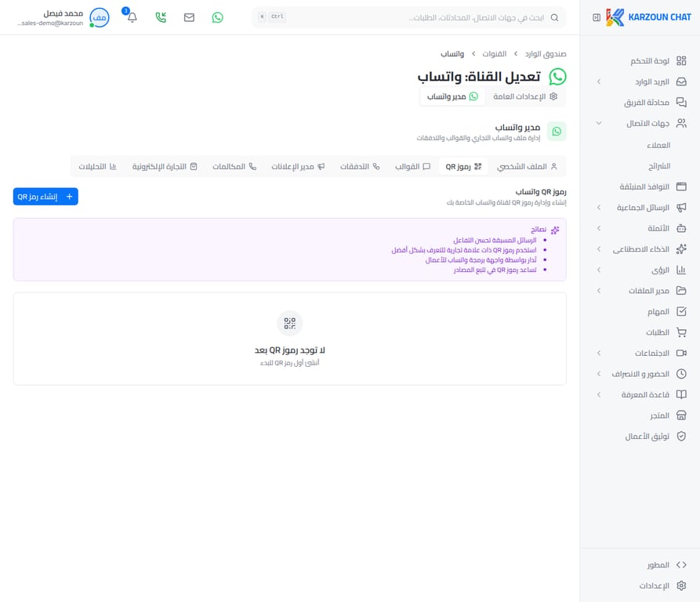This screenshot has width=700, height=602.
Task: Expand مدير الملفات submenu chevron
Action: click(599, 291)
